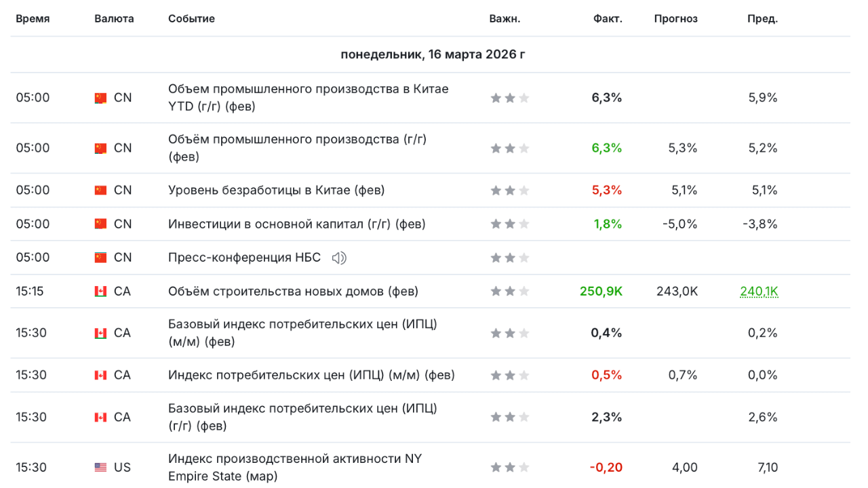Open Уровень безработицы в Китае event

(x=276, y=190)
